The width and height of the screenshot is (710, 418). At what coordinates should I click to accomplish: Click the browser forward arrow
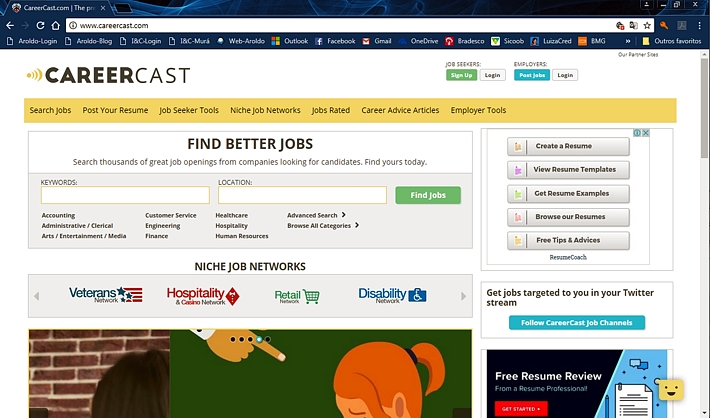(x=25, y=25)
